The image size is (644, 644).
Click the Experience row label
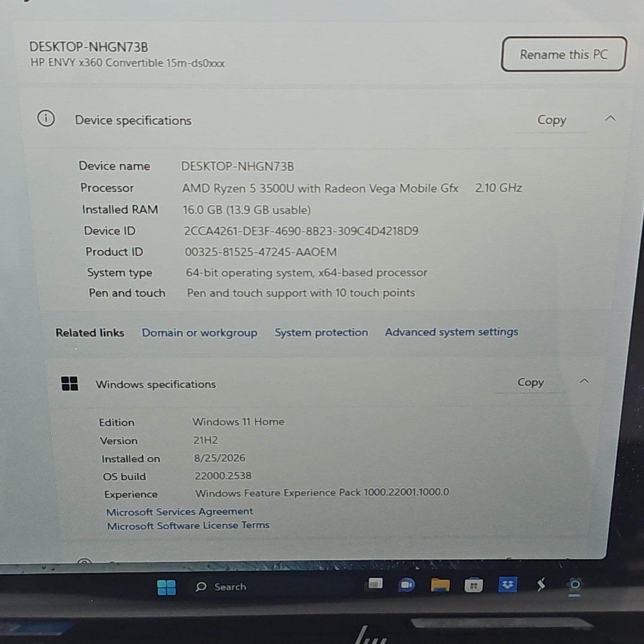[131, 494]
